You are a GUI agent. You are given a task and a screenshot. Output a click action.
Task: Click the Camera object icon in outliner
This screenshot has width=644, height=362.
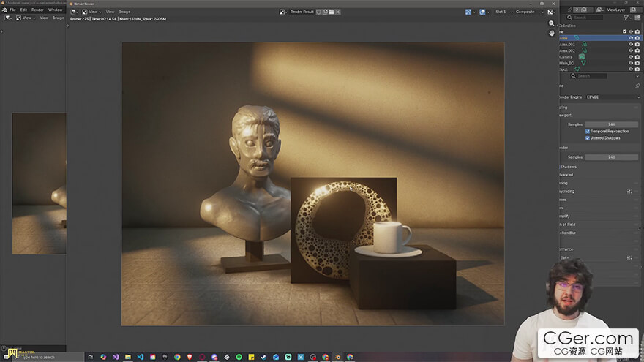[582, 56]
